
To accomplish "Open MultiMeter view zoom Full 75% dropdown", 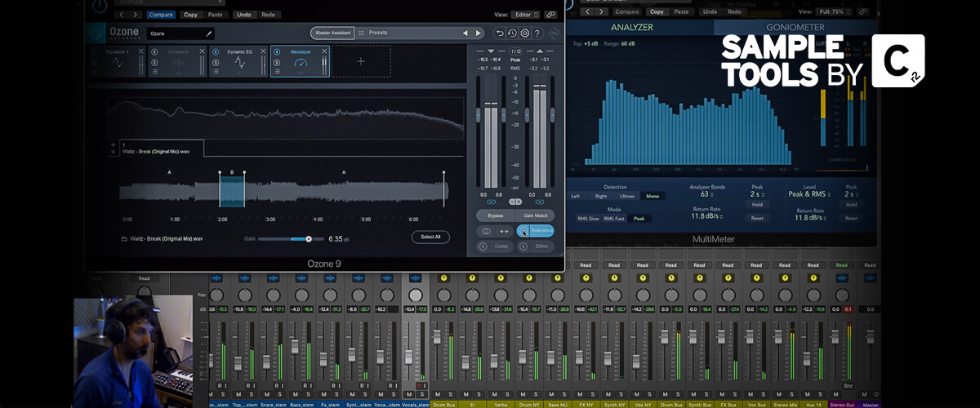I will [x=834, y=11].
